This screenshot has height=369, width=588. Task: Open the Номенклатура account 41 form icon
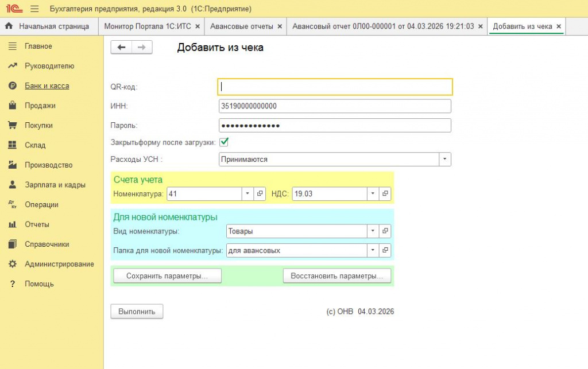260,193
